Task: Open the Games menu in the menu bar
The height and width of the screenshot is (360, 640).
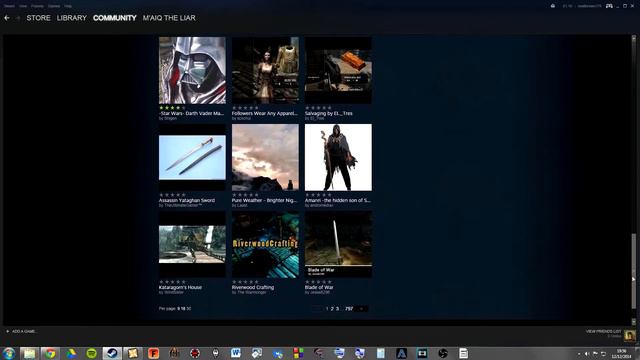Action: tap(54, 6)
